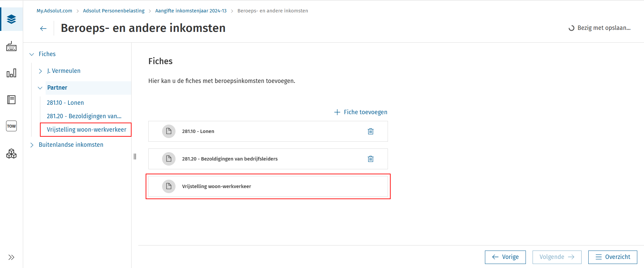Delete the 281.20 Bezoldigingen fiche via trash icon
The width and height of the screenshot is (644, 268).
pos(370,159)
